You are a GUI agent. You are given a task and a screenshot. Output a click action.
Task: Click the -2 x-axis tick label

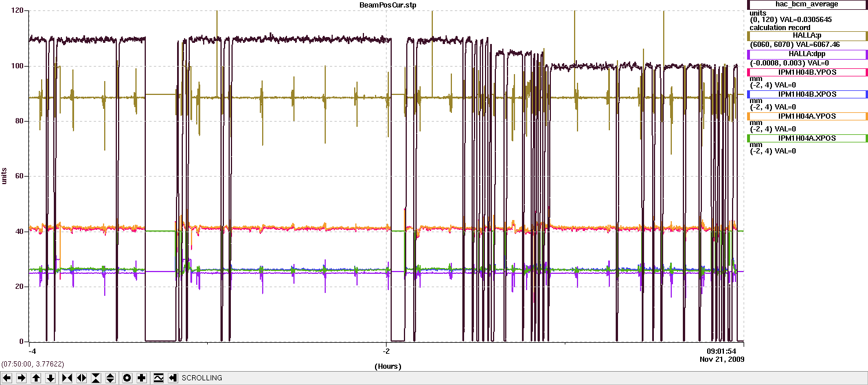[x=386, y=351]
